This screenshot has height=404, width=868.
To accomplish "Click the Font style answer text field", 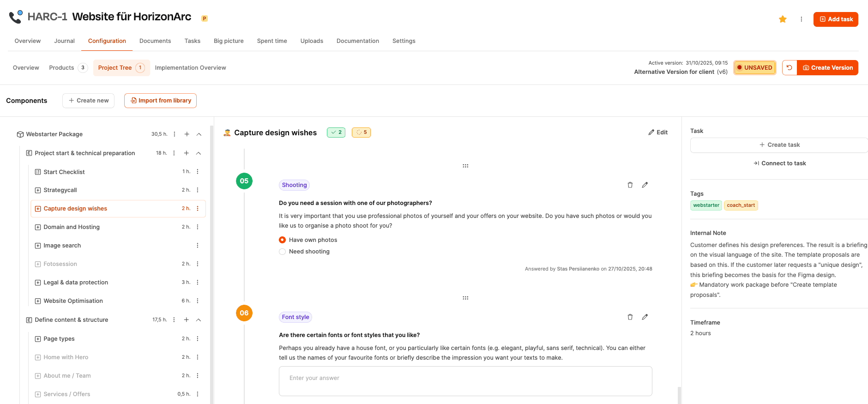I will click(465, 381).
